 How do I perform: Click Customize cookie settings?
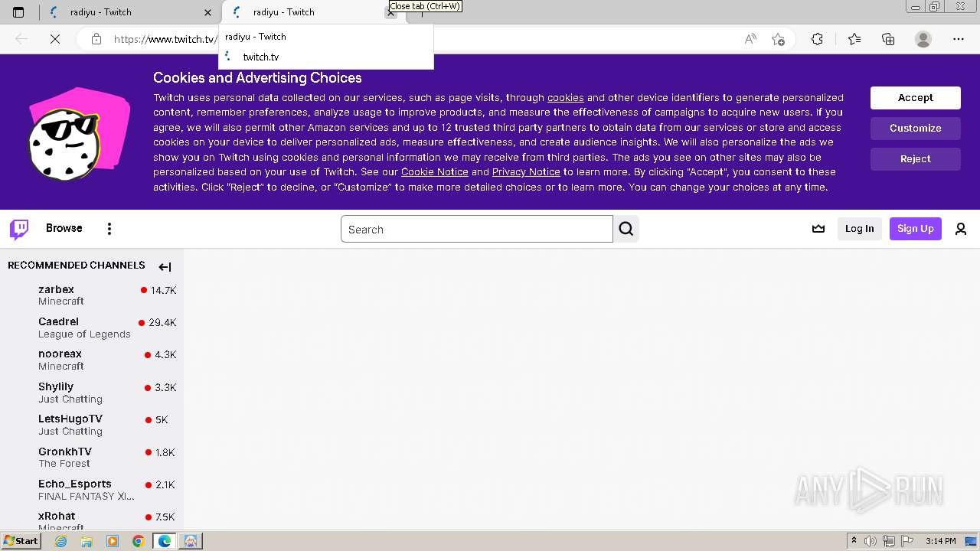(x=916, y=128)
